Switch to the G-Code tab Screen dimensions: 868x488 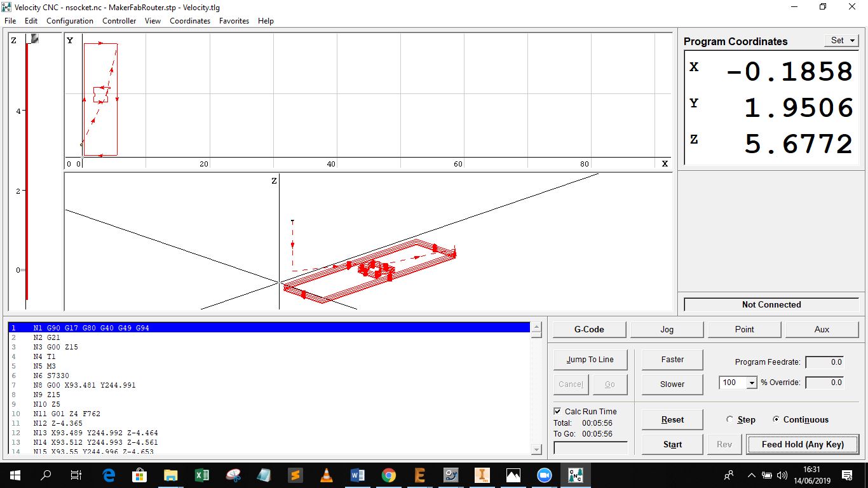[589, 329]
